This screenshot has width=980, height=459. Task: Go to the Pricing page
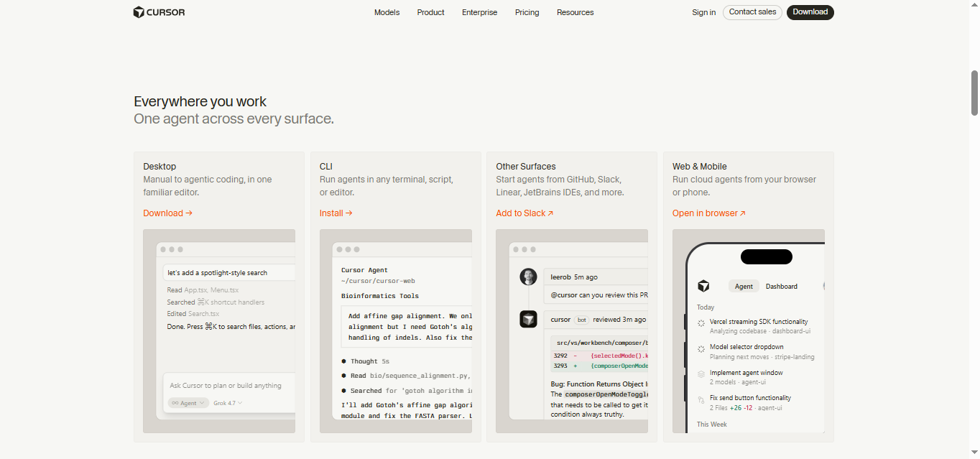tap(527, 12)
